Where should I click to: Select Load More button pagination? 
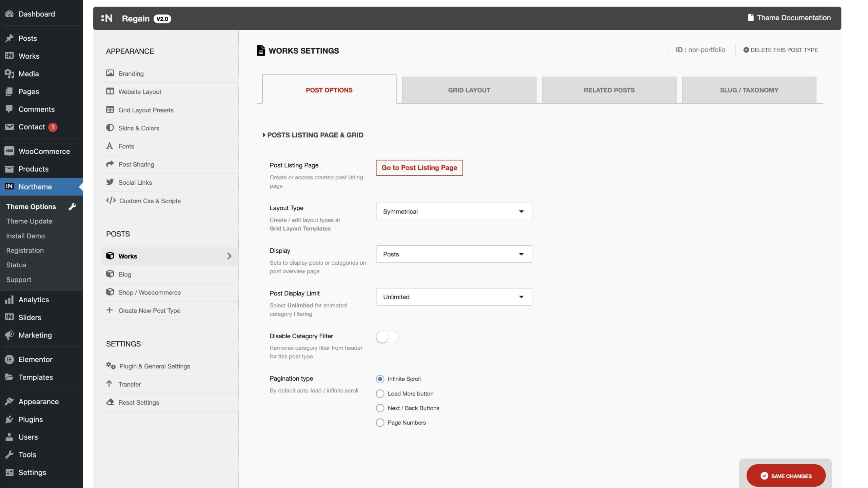coord(380,393)
